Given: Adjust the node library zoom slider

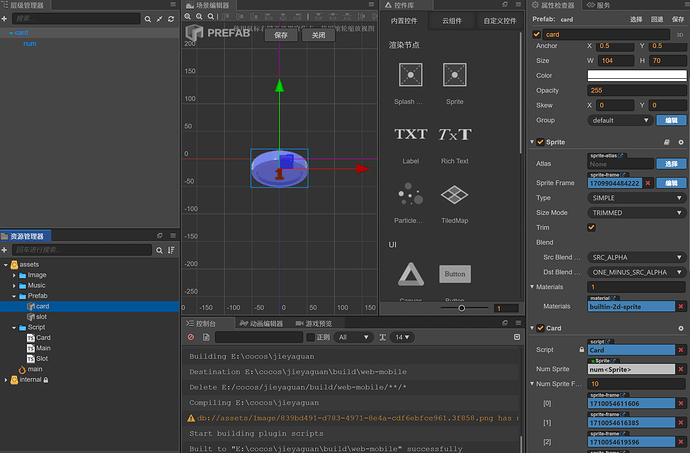Looking at the screenshot, I should coord(462,308).
